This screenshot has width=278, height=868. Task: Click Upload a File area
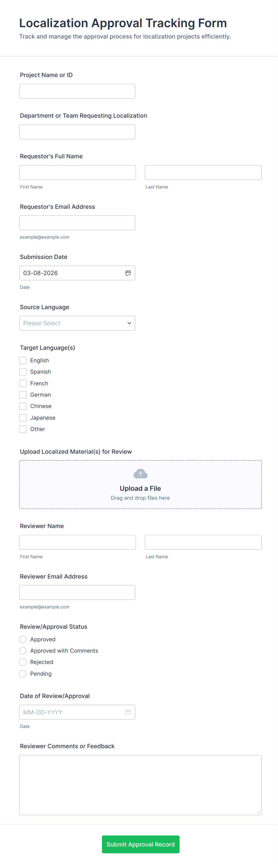point(140,488)
